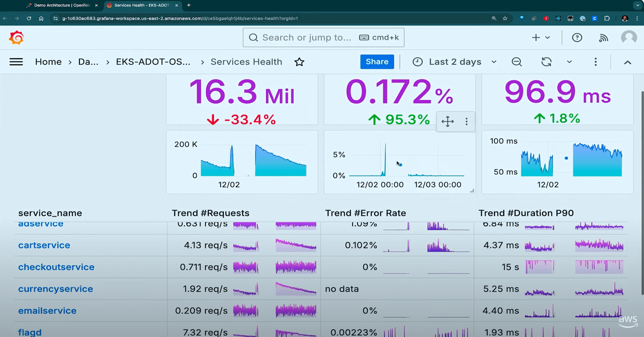Image resolution: width=644 pixels, height=337 pixels.
Task: Open the EKS-ADOT-OS... breadcrumb
Action: coord(153,62)
